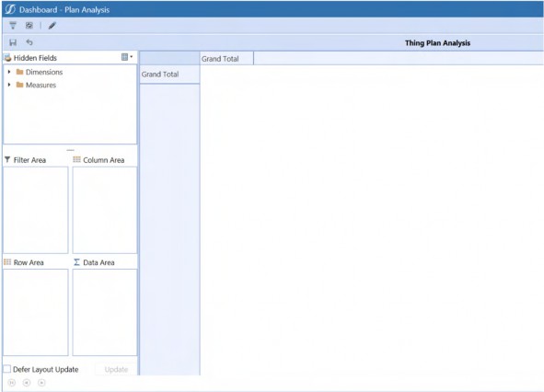The image size is (544, 392).
Task: Click inside the Filter Area box
Action: (36, 210)
